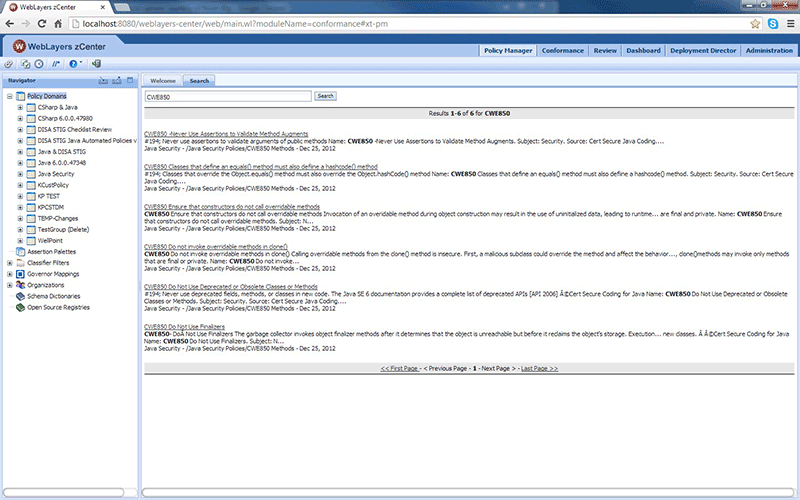The height and width of the screenshot is (500, 800).
Task: Open result Do Not Use Deprecated or Obsolete Classes
Action: [231, 287]
